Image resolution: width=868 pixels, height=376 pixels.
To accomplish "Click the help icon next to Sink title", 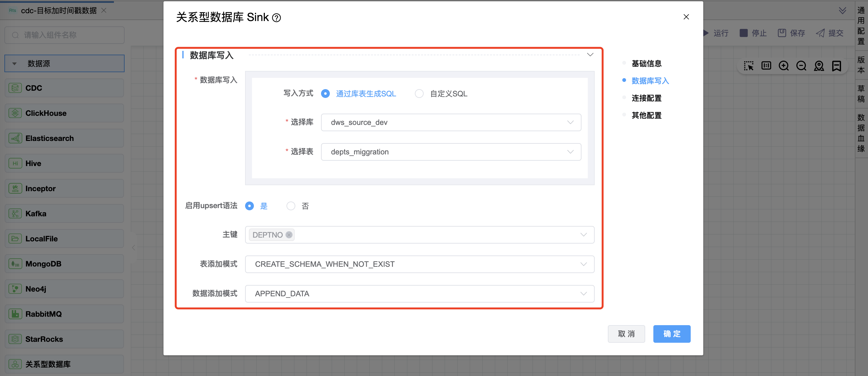I will click(x=276, y=18).
